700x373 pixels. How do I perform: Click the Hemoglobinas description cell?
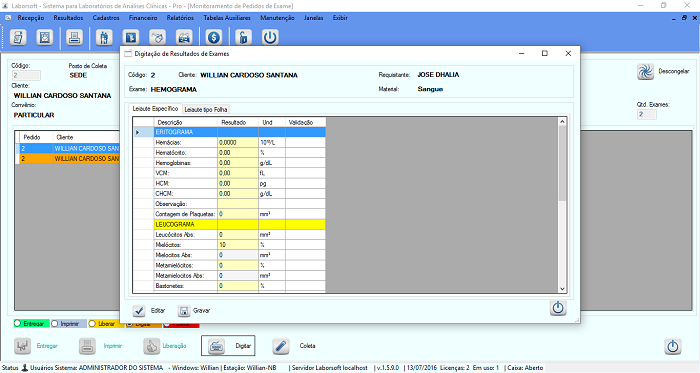pyautogui.click(x=186, y=163)
